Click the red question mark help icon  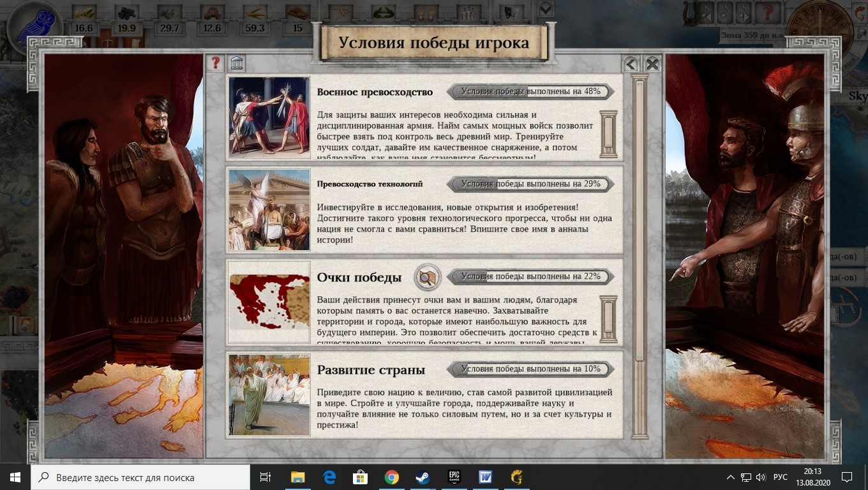[x=216, y=63]
